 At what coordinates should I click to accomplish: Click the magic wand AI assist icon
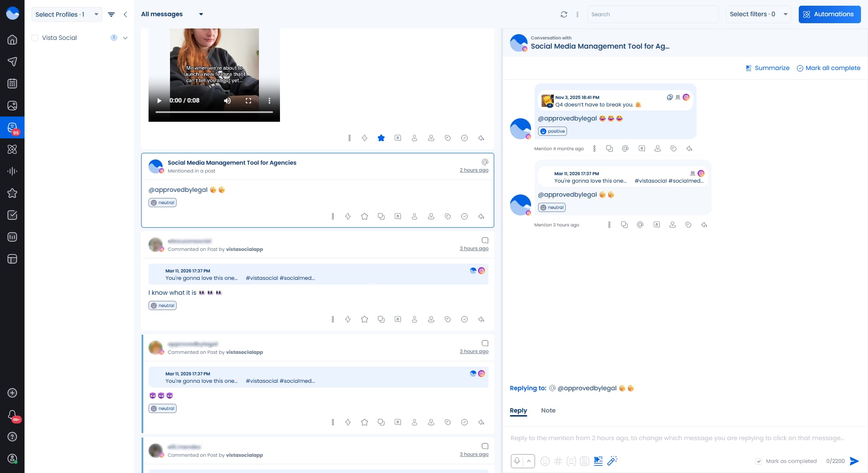pyautogui.click(x=612, y=461)
